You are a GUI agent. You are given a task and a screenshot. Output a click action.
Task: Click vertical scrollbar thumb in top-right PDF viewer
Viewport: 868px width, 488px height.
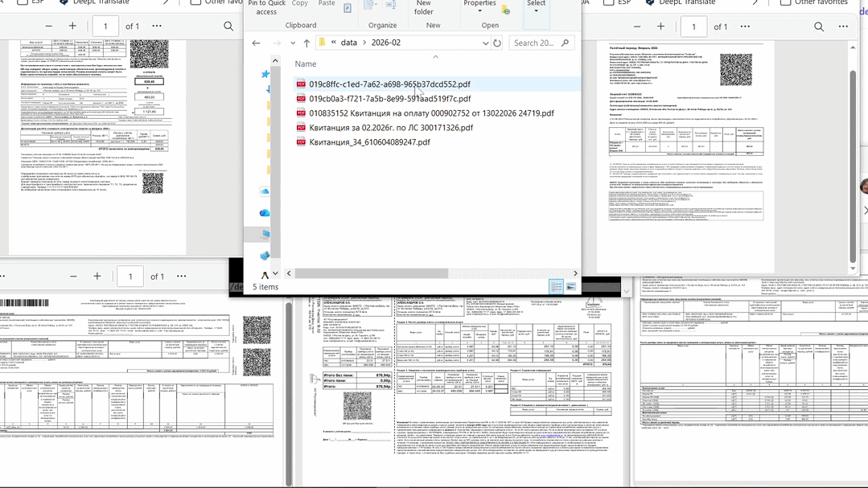(x=853, y=166)
